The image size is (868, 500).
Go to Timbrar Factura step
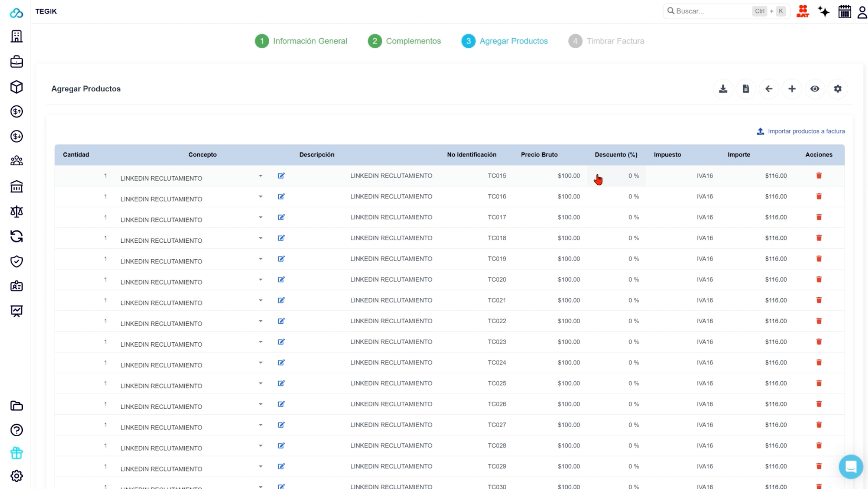(x=606, y=41)
